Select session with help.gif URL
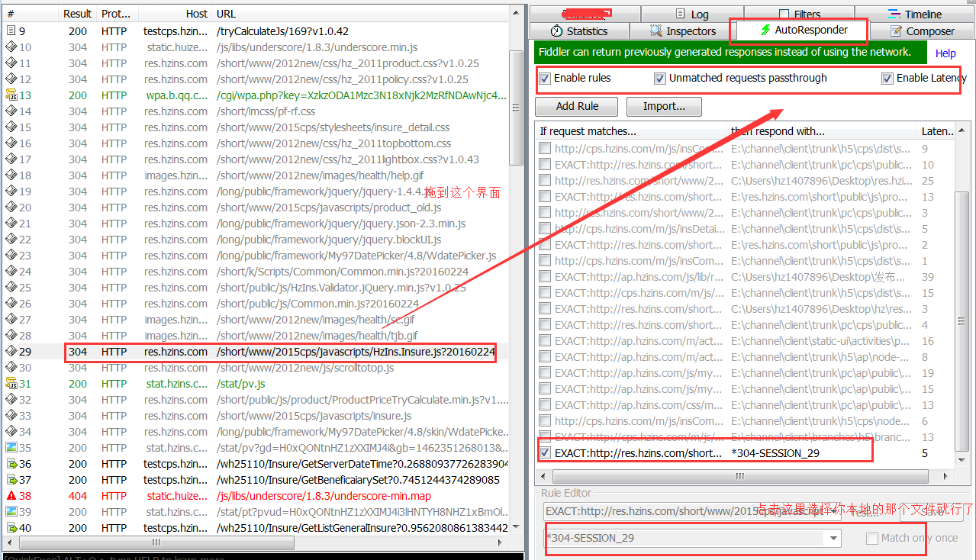 (x=256, y=175)
